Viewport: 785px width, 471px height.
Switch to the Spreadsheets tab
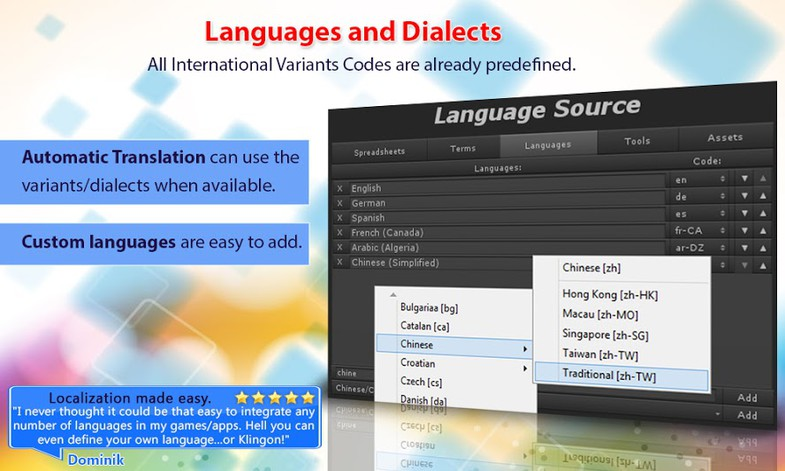(x=378, y=150)
